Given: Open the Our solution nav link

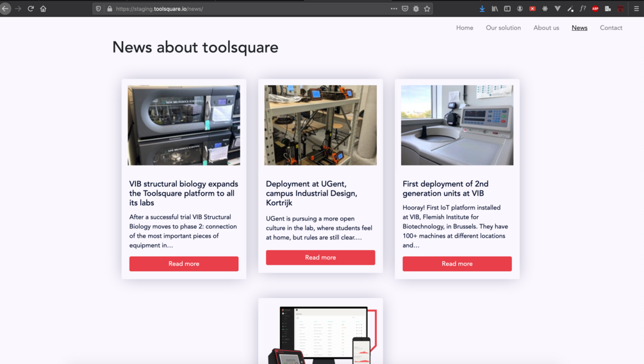Looking at the screenshot, I should pos(503,28).
